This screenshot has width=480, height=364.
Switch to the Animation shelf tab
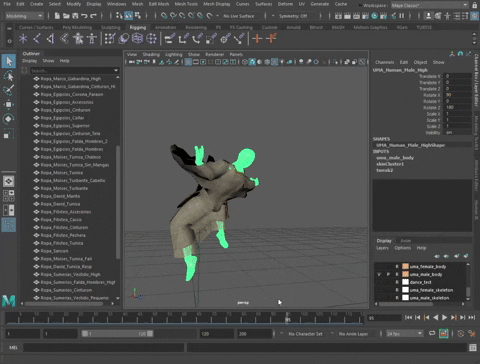165,27
